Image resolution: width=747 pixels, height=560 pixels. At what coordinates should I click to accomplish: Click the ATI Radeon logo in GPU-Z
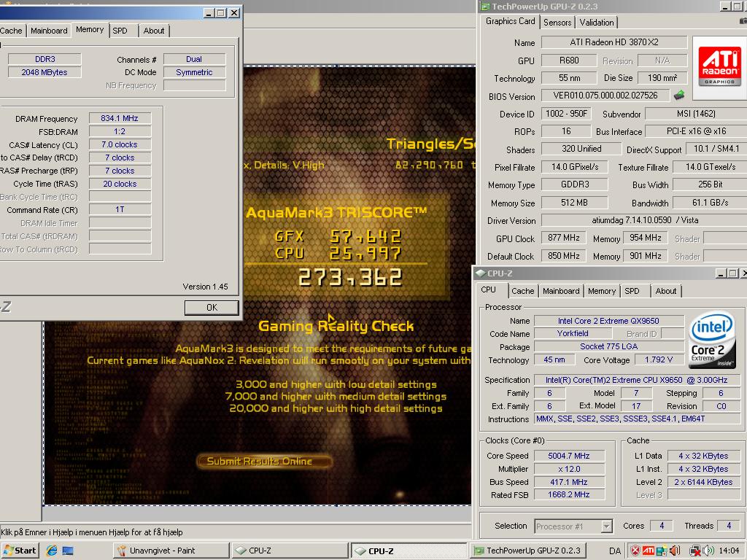tap(720, 67)
